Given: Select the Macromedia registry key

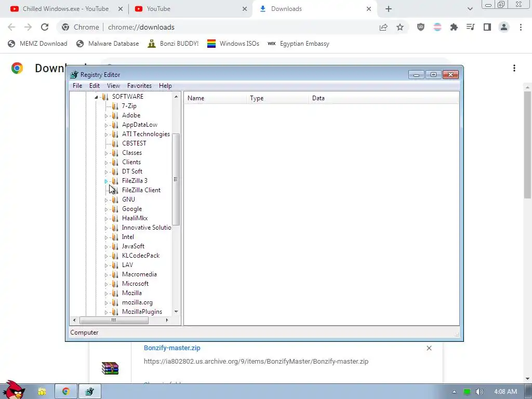Looking at the screenshot, I should coord(139,274).
